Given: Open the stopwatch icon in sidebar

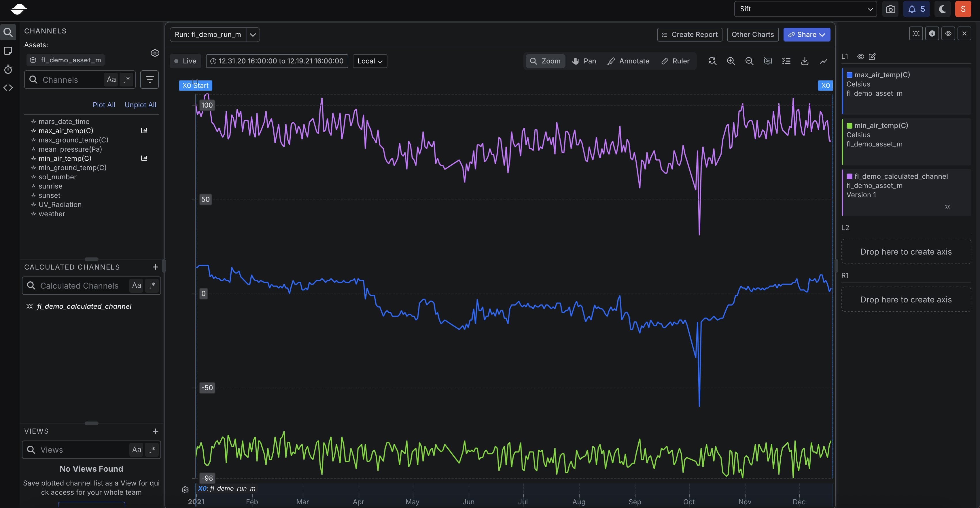Looking at the screenshot, I should click(8, 69).
